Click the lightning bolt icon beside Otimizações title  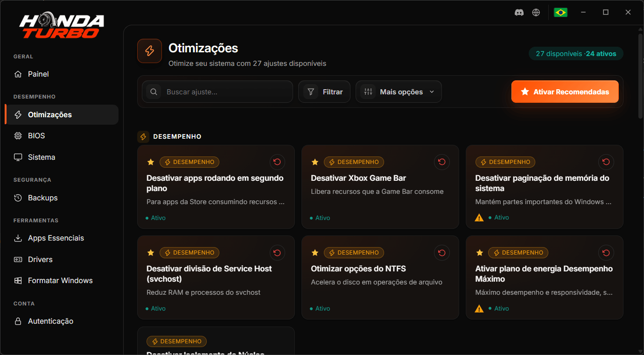(x=149, y=51)
